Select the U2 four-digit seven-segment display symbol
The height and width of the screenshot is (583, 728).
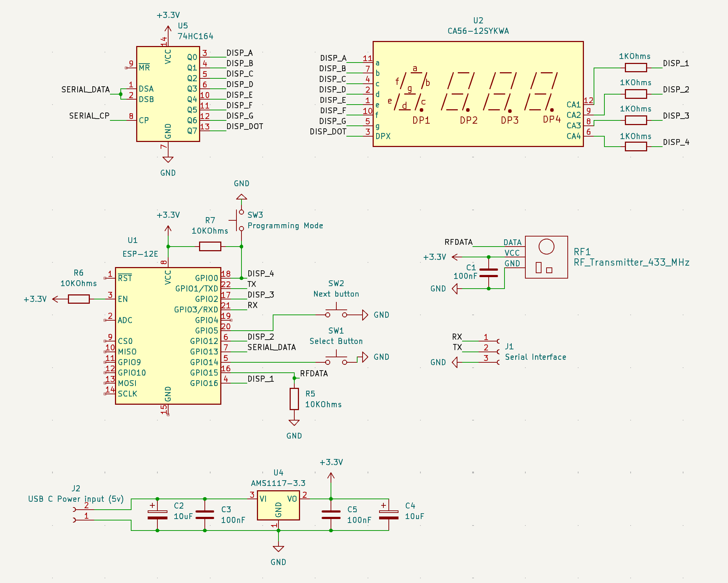coord(478,94)
